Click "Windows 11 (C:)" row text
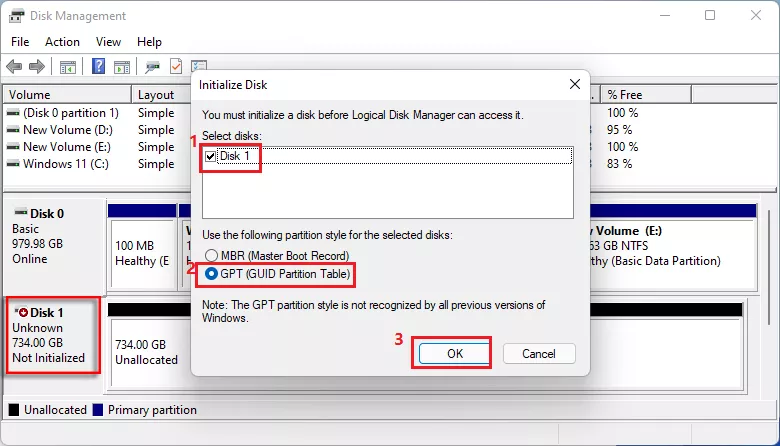 pyautogui.click(x=66, y=164)
